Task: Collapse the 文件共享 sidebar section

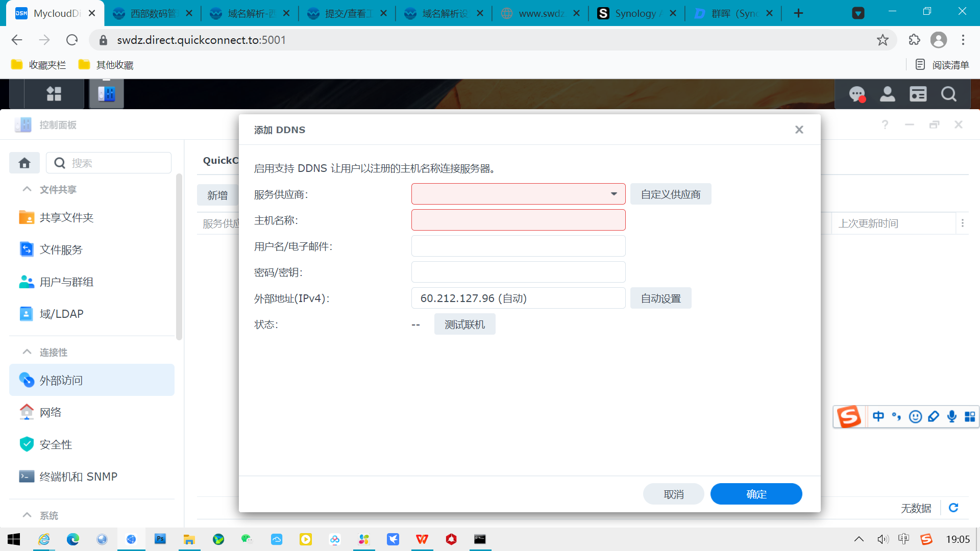Action: 27,189
